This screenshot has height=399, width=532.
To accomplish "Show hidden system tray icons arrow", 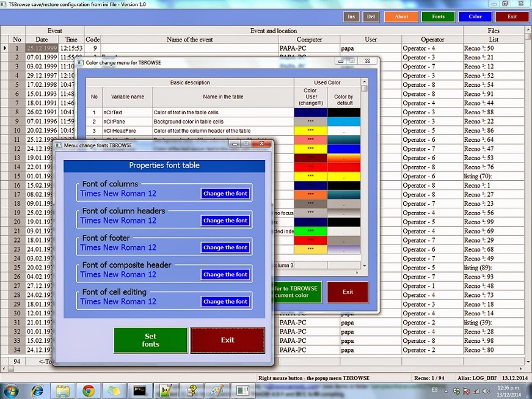I will [x=446, y=391].
